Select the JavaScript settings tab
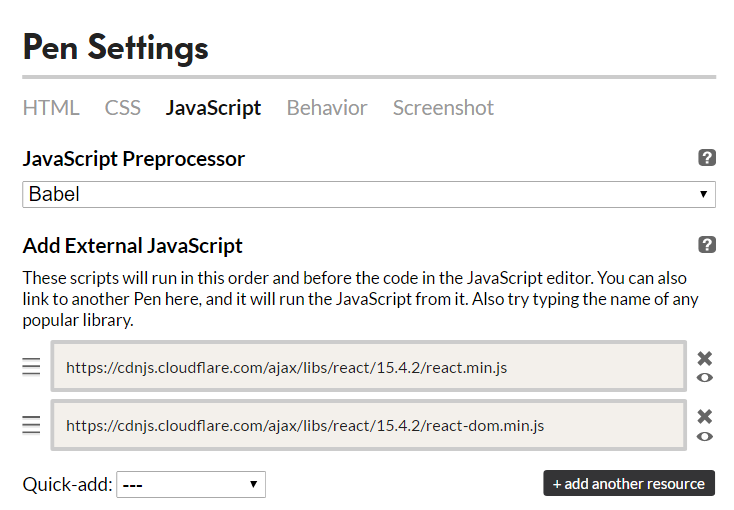Image resolution: width=734 pixels, height=510 pixels. click(x=214, y=108)
